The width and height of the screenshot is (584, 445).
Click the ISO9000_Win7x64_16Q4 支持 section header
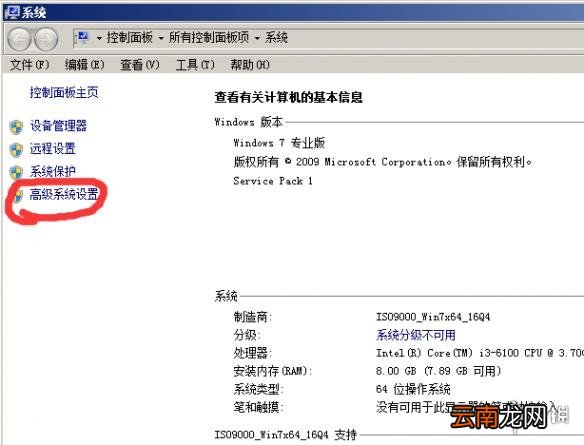[285, 435]
